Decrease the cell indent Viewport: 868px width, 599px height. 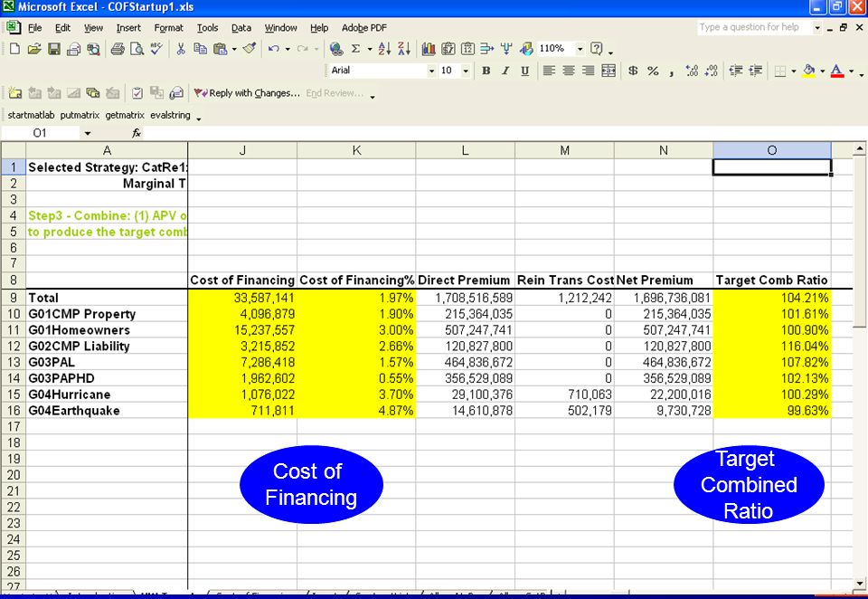click(736, 71)
